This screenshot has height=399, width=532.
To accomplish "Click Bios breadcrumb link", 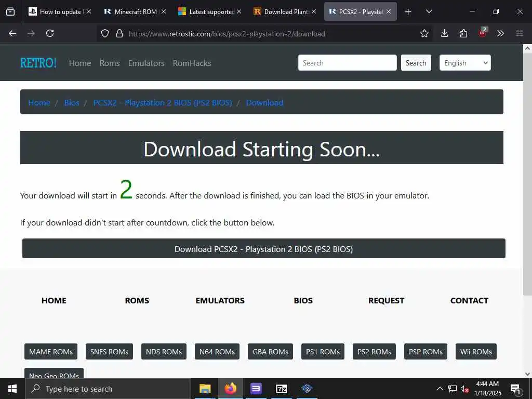I will point(72,102).
